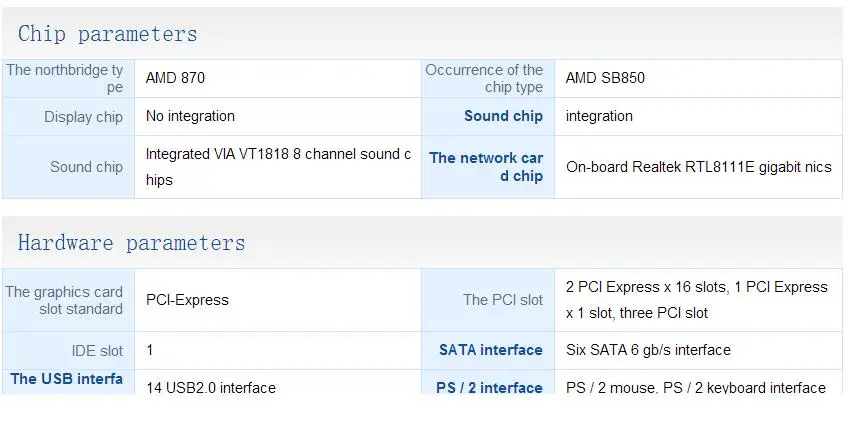Screen dimensions: 854x426
Task: Click the "Chip parameters" section heading
Action: click(x=107, y=34)
